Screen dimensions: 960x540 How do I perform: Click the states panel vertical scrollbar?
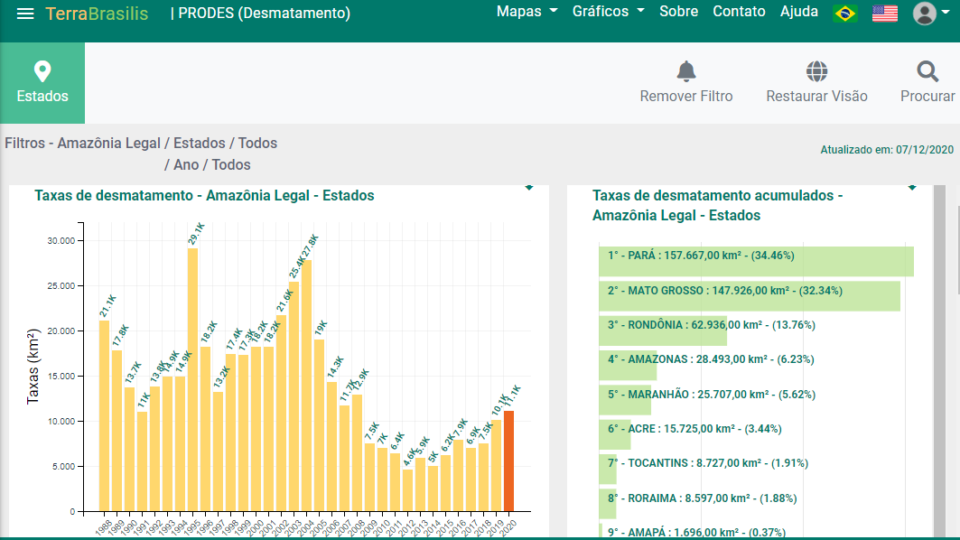939,361
